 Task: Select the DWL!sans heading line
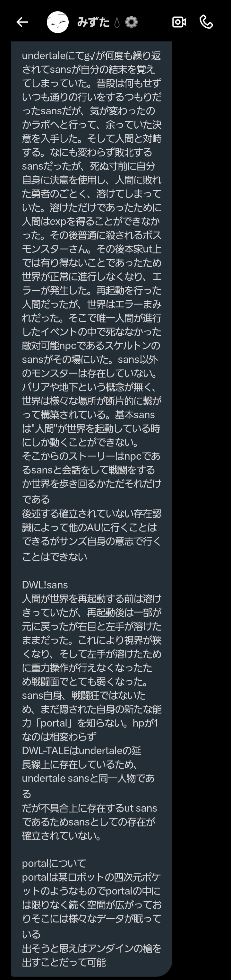pos(45,585)
